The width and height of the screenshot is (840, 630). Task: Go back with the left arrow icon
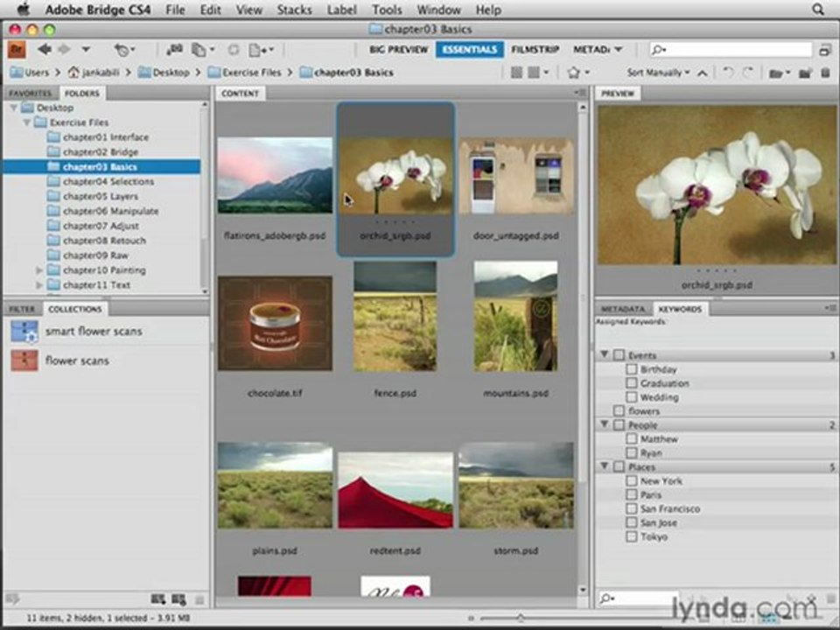(x=45, y=49)
